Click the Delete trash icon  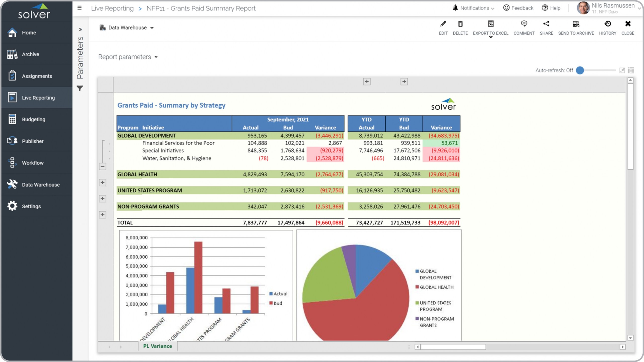click(460, 24)
